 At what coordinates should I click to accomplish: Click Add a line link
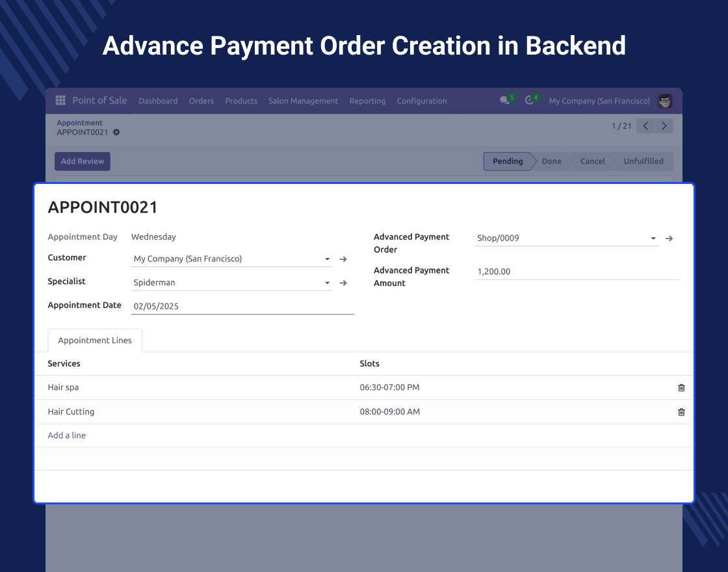66,435
